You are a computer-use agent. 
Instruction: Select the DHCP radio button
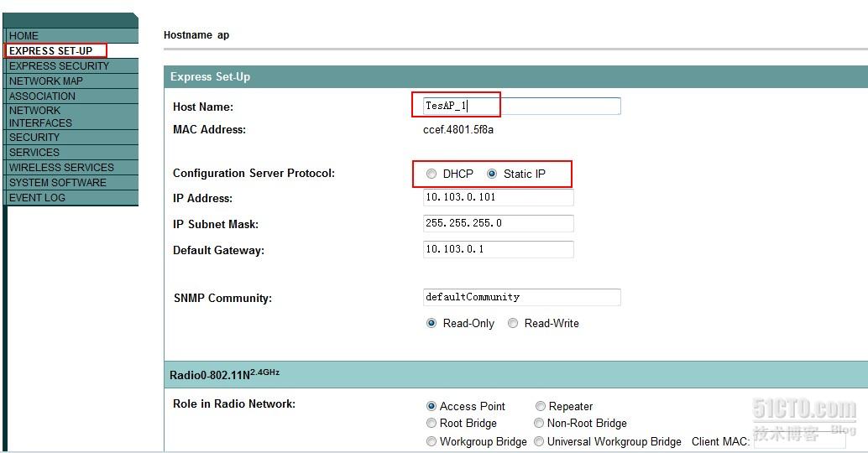pos(431,174)
